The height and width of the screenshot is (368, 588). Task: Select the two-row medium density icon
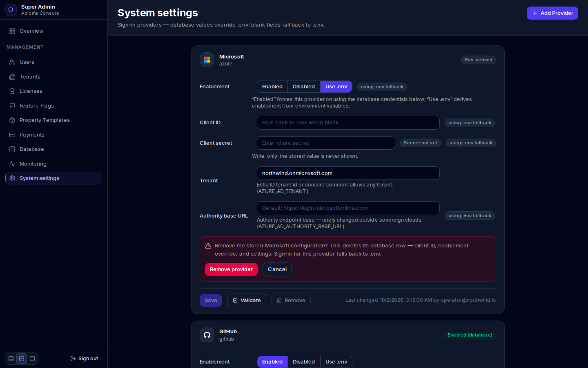(x=22, y=359)
